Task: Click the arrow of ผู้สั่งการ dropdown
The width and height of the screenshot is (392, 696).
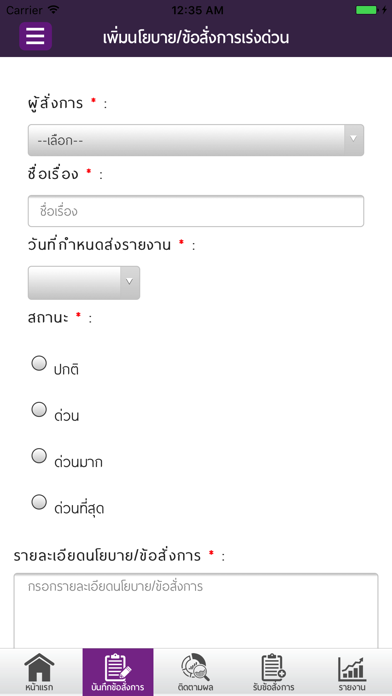Action: click(x=354, y=139)
